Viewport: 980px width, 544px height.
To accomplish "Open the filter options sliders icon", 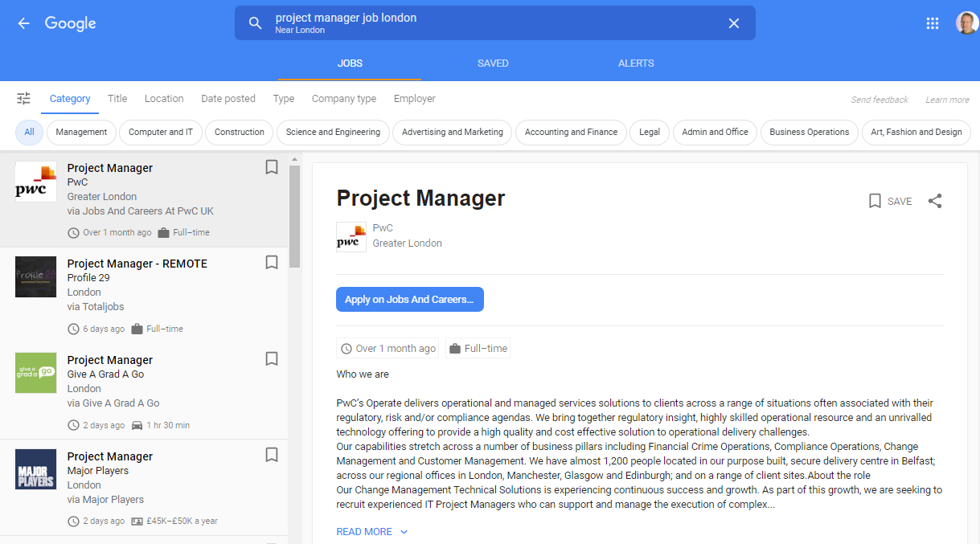I will pyautogui.click(x=24, y=99).
